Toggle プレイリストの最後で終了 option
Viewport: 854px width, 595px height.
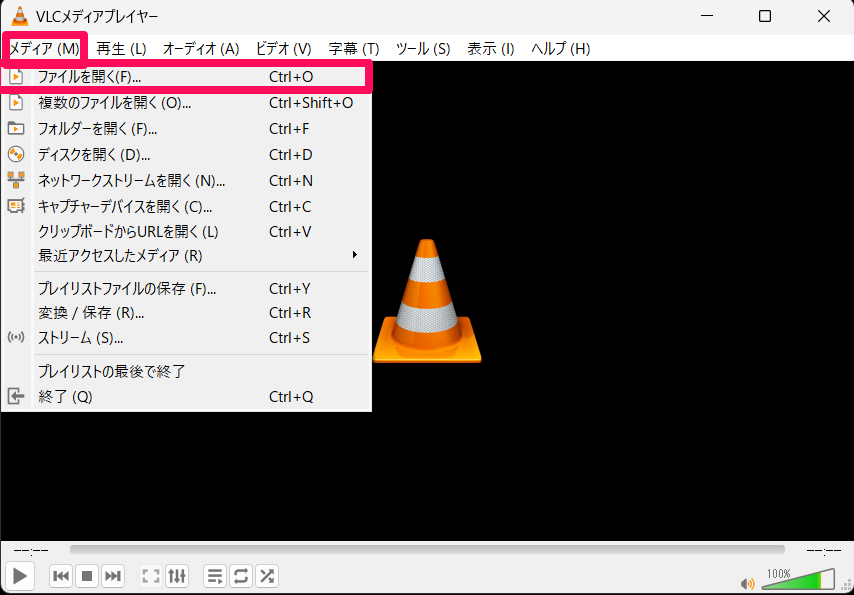[x=186, y=372]
